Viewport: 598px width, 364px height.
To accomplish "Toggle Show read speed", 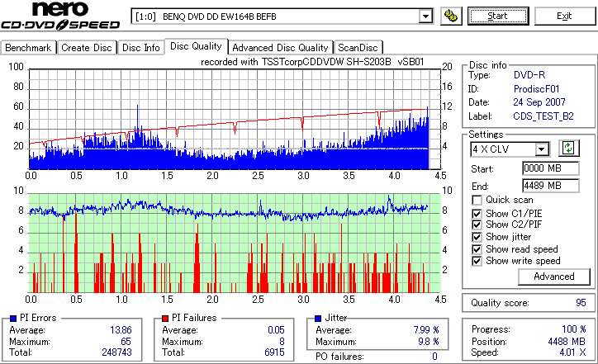I will (477, 249).
